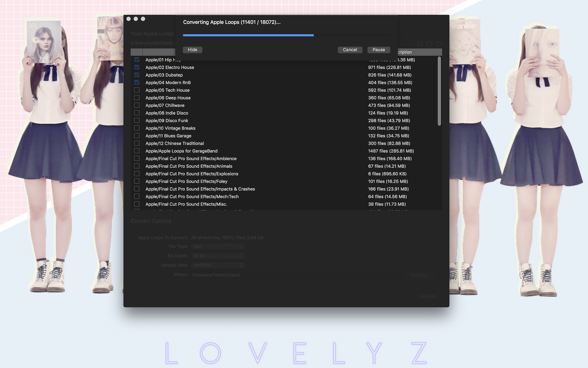Select Final Cut Pro Sound Effects/Explosions checkbox
The image size is (588, 368).
[x=137, y=174]
